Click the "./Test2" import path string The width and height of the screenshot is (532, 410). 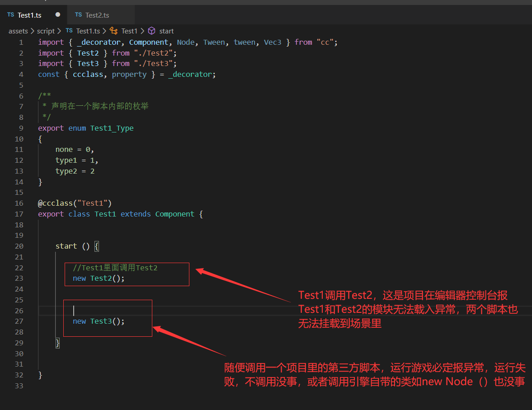[151, 53]
